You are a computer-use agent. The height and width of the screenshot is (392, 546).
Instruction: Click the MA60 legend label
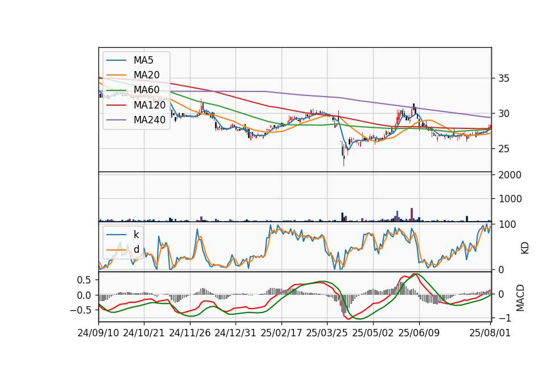[x=146, y=90]
